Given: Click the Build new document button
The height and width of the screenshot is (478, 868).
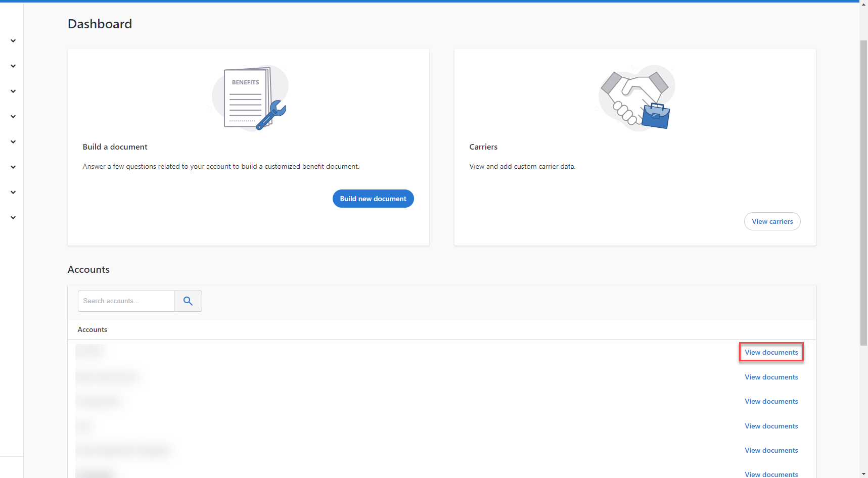Looking at the screenshot, I should coord(373,199).
